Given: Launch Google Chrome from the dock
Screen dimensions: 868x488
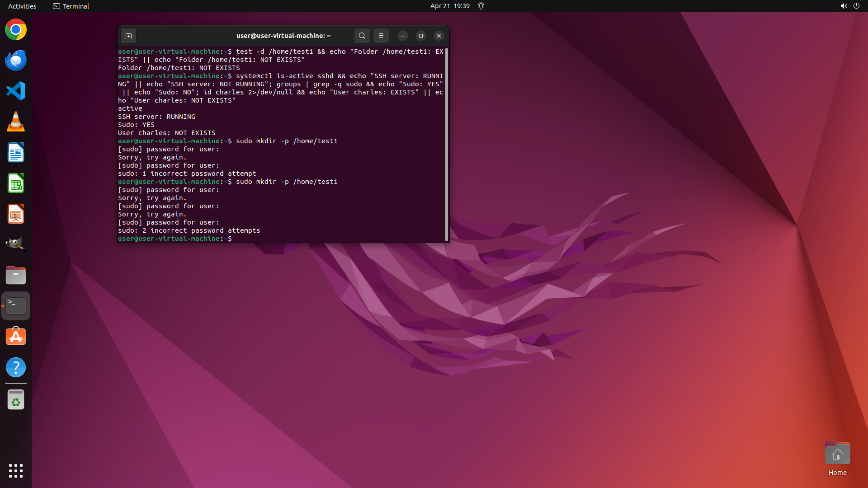Looking at the screenshot, I should (16, 30).
